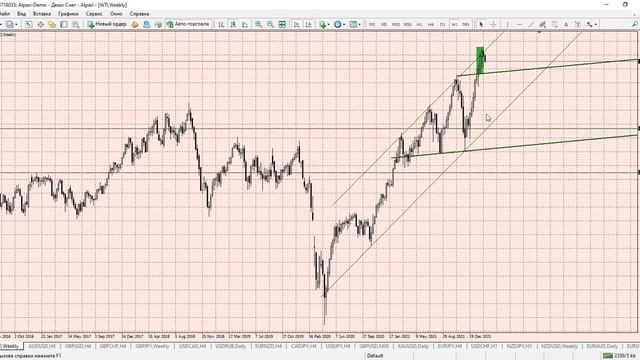
Task: Open the MetaEditor icon next to Новый ордер
Action: click(x=135, y=24)
